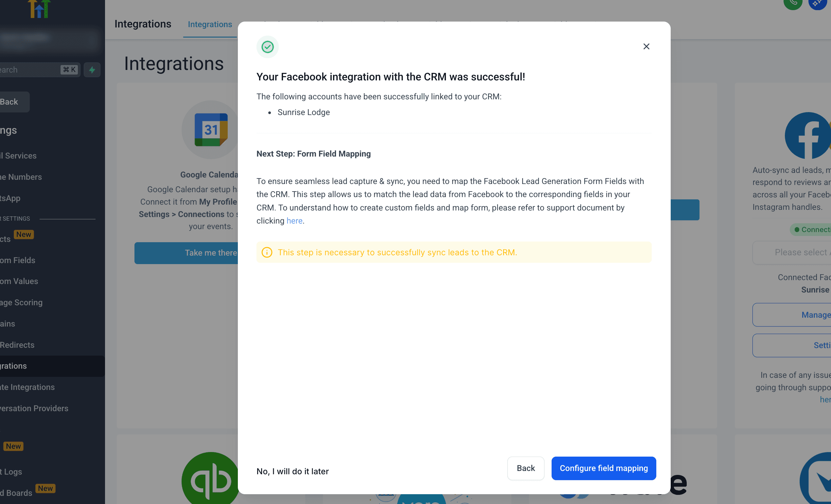Viewport: 831px width, 504px height.
Task: Select Integrations in sidebar
Action: click(x=52, y=366)
